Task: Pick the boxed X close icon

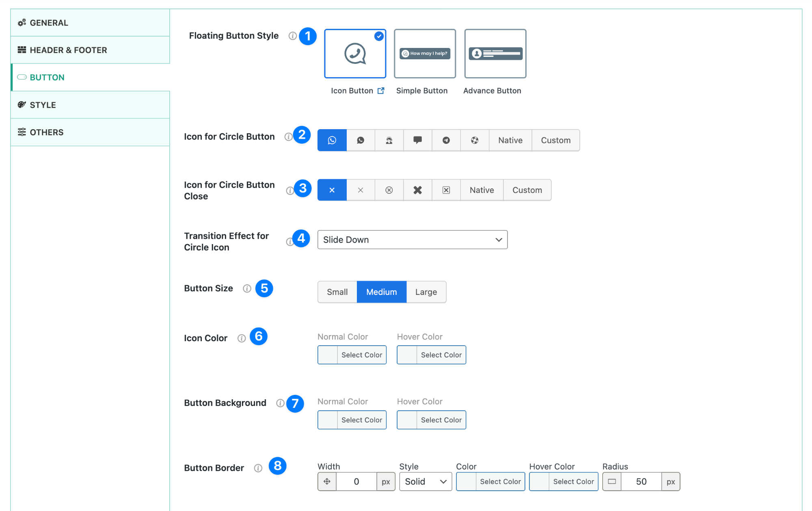Action: pyautogui.click(x=446, y=190)
